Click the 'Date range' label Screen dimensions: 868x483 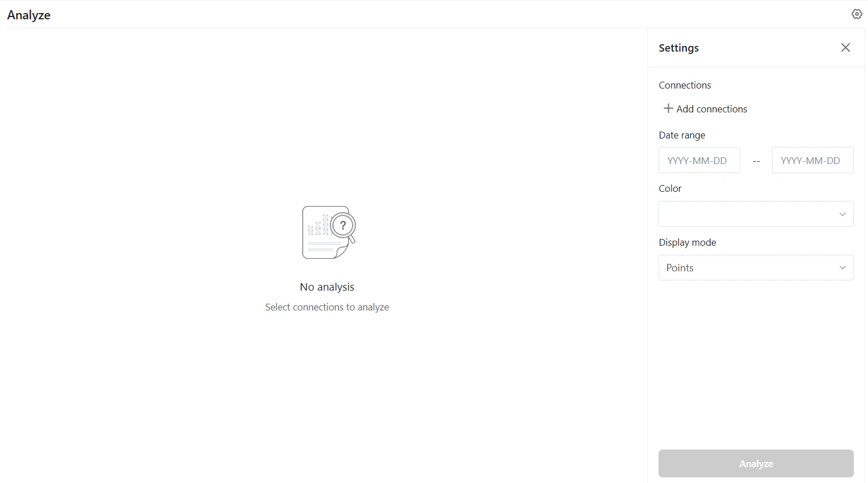[x=682, y=135]
